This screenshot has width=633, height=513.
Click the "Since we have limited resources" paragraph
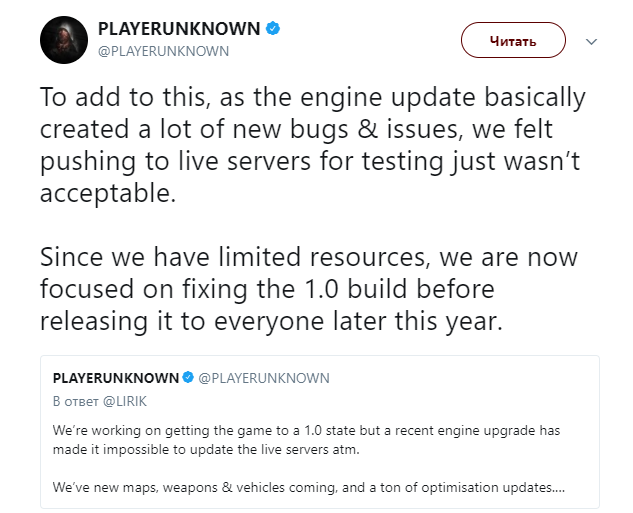[309, 289]
